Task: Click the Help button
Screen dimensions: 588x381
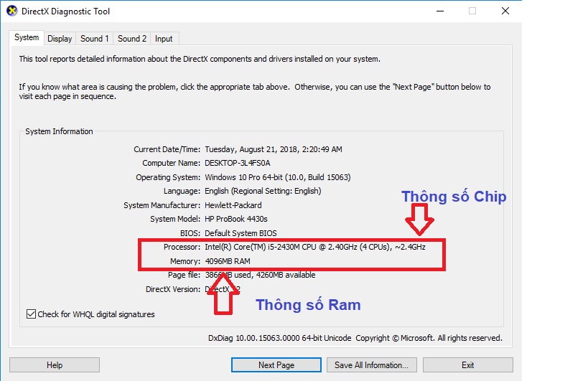Action: point(55,365)
